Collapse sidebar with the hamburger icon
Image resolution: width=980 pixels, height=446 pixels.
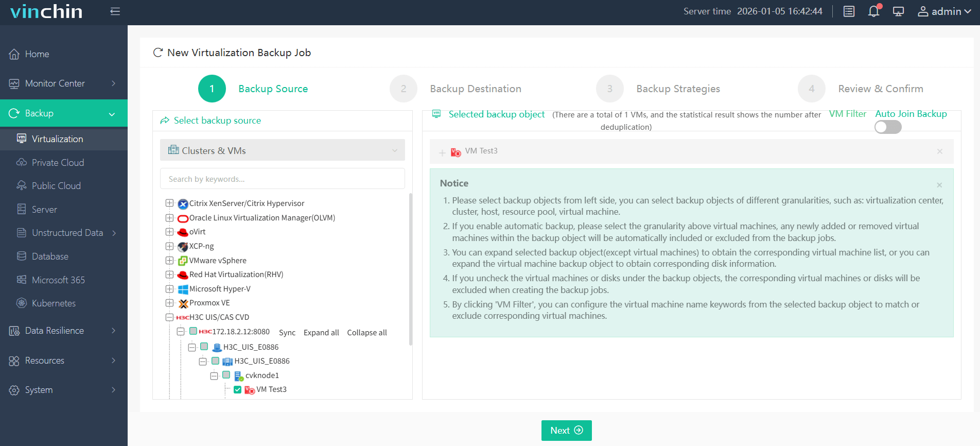(x=115, y=11)
